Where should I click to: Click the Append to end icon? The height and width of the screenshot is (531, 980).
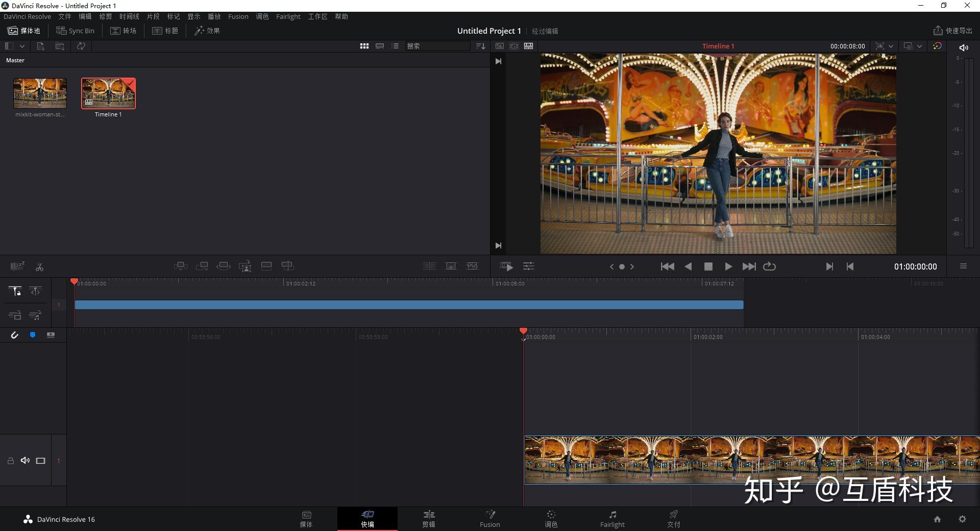point(202,266)
